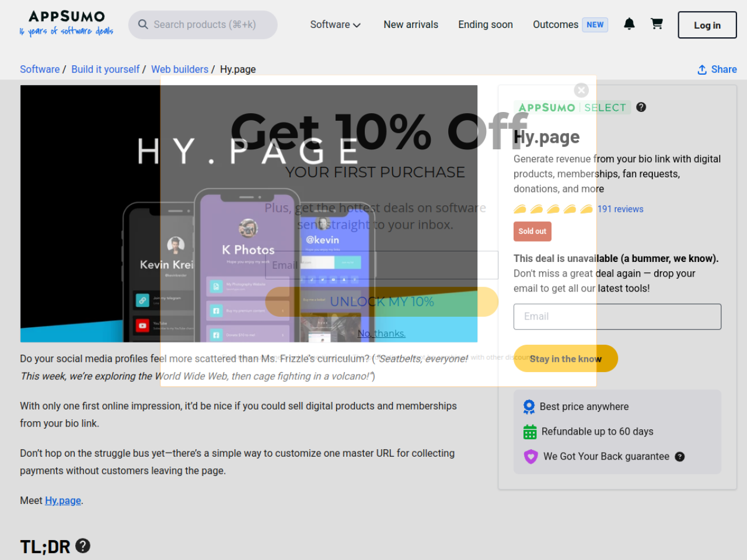Focus the Search products field
This screenshot has width=747, height=560.
tap(203, 24)
